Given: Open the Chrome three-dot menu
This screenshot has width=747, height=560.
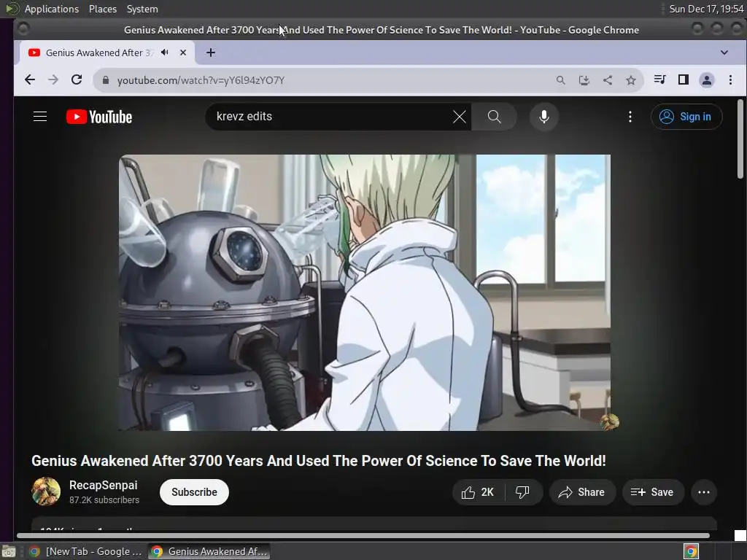Looking at the screenshot, I should tap(730, 80).
